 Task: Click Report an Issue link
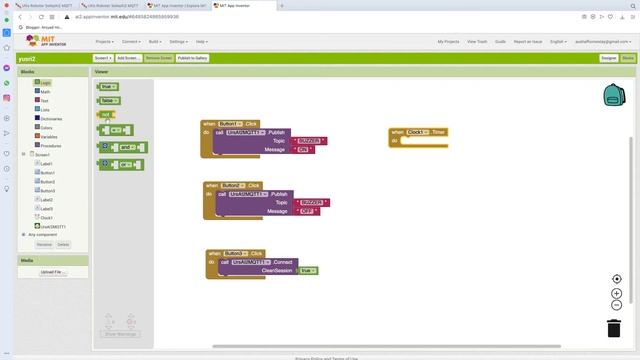(x=528, y=42)
